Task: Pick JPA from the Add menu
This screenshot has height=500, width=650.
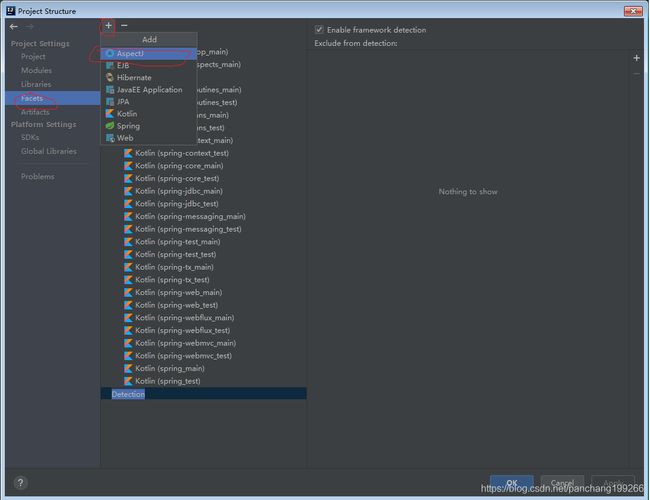Action: coord(148,102)
